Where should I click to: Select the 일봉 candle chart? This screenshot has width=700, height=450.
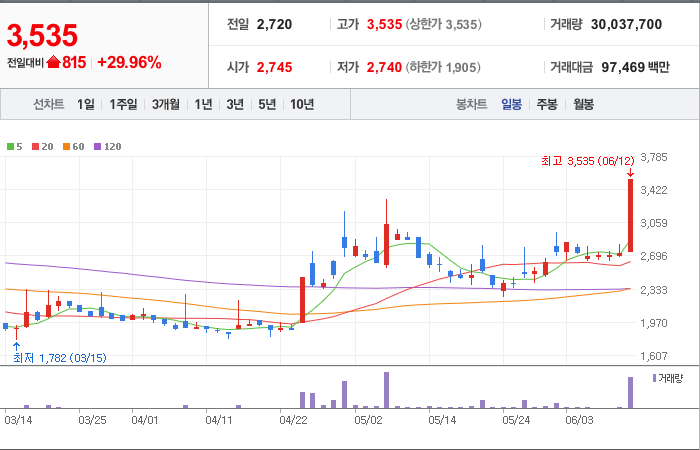click(x=511, y=104)
